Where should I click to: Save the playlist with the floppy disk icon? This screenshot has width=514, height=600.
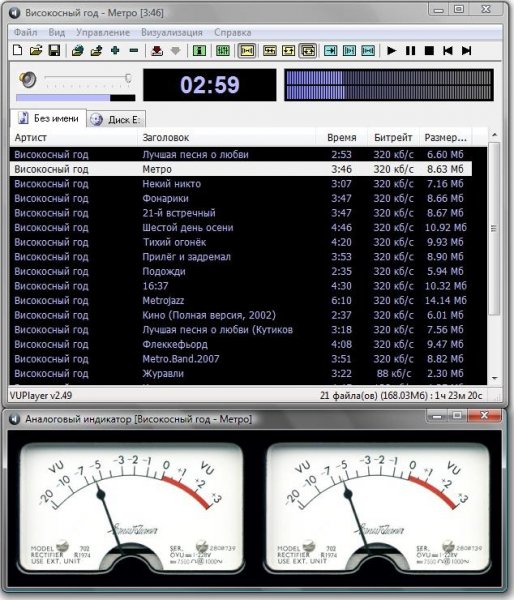coord(54,51)
